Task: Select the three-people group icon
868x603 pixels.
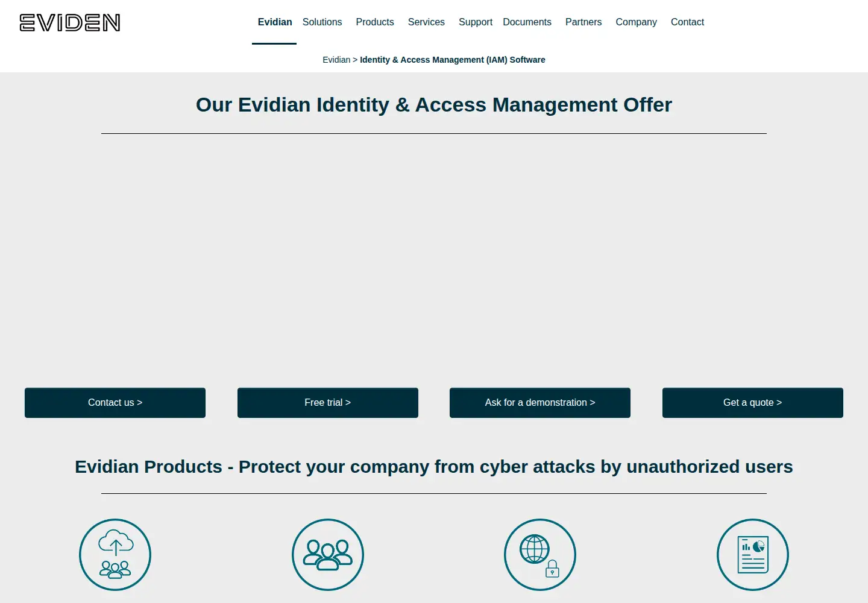Action: [x=328, y=555]
